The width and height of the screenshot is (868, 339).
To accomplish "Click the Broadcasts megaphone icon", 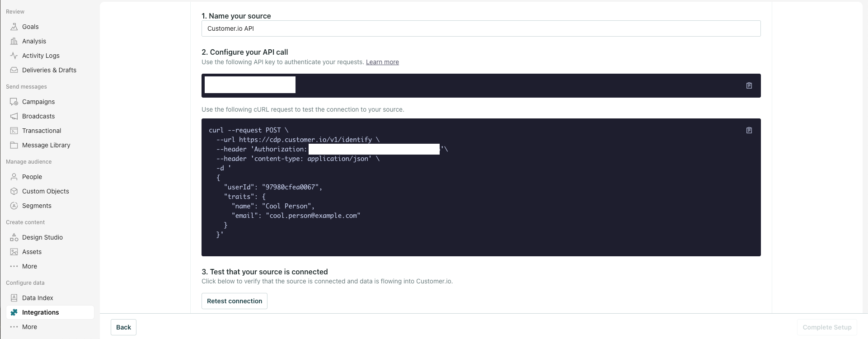I will (14, 116).
